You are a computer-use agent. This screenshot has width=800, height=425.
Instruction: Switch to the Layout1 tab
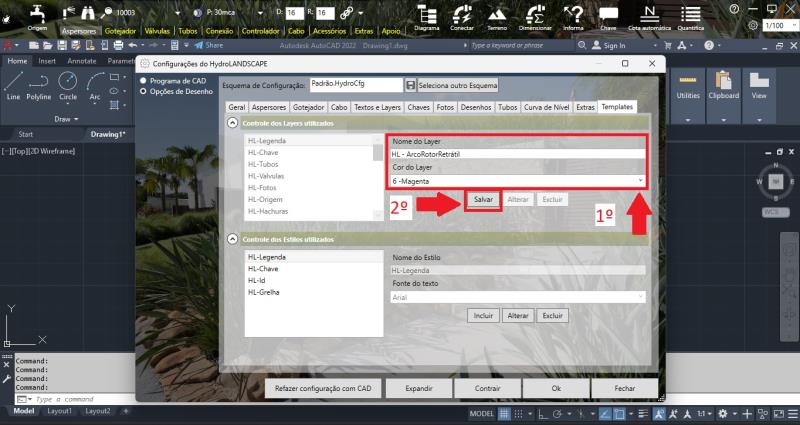coord(60,411)
